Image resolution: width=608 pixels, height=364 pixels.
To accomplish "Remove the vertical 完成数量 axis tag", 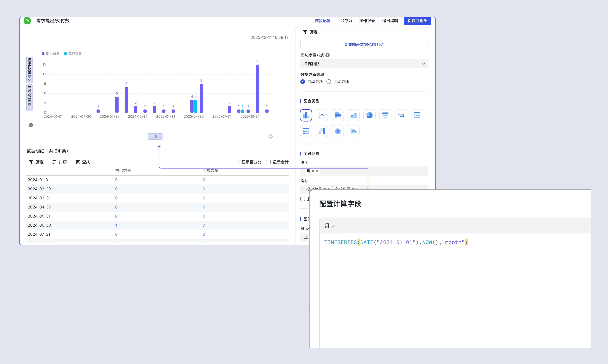I will click(29, 108).
